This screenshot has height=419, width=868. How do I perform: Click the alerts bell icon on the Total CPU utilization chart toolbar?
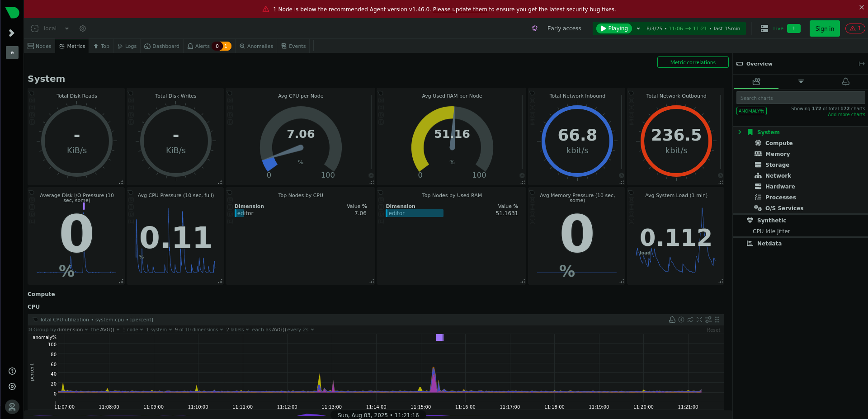[672, 320]
